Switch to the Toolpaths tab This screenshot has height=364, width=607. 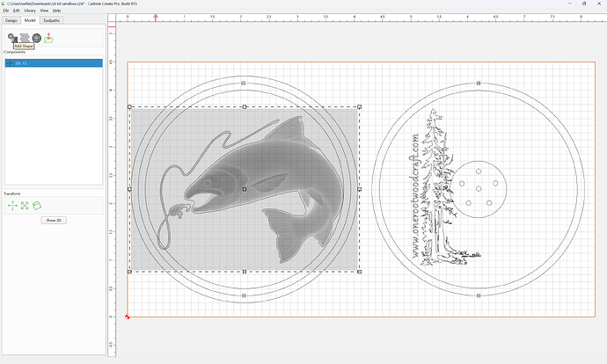[x=52, y=20]
